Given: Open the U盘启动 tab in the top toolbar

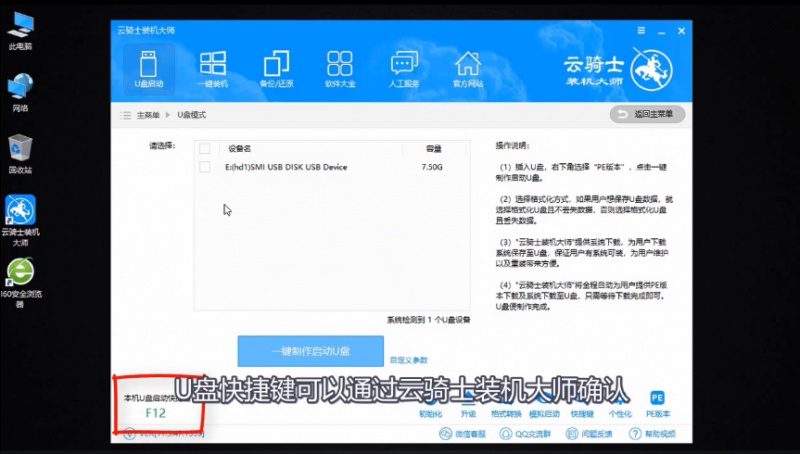Looking at the screenshot, I should (x=148, y=69).
